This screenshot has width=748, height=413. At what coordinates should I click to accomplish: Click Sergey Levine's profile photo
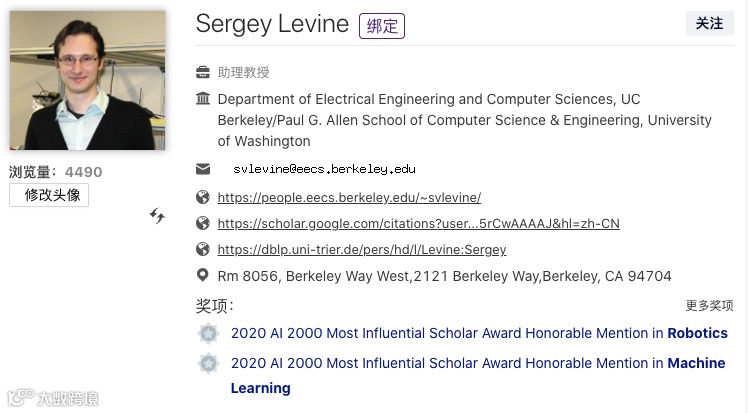88,80
